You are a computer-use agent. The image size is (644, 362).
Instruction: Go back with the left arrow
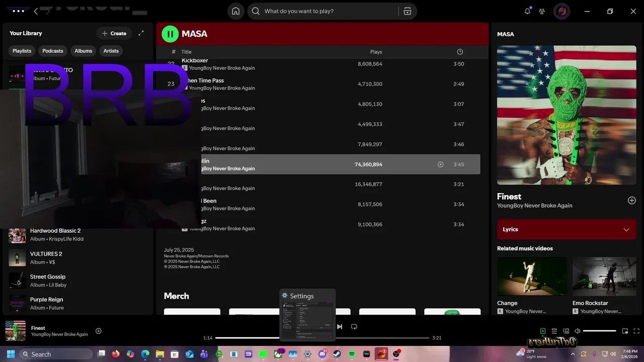[x=36, y=11]
